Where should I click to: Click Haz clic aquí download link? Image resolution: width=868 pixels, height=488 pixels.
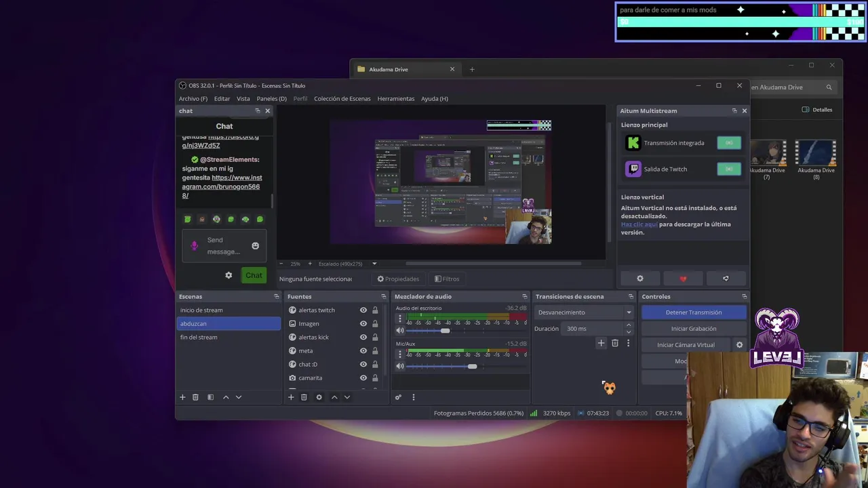point(639,224)
